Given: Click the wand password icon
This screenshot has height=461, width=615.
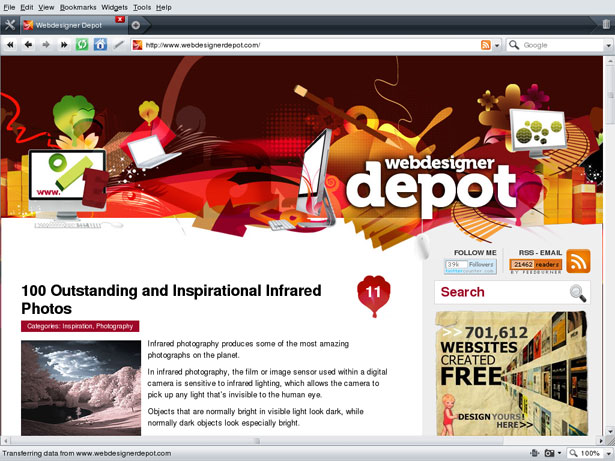Looking at the screenshot, I should [x=118, y=45].
